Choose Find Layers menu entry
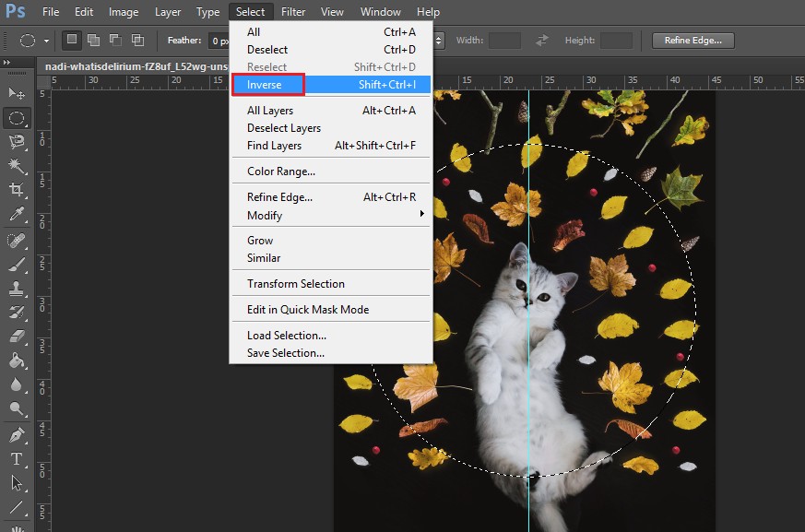805x532 pixels. 331,146
